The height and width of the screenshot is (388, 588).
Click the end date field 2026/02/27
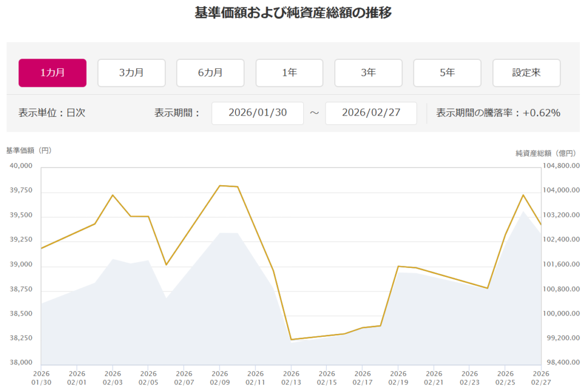point(371,113)
